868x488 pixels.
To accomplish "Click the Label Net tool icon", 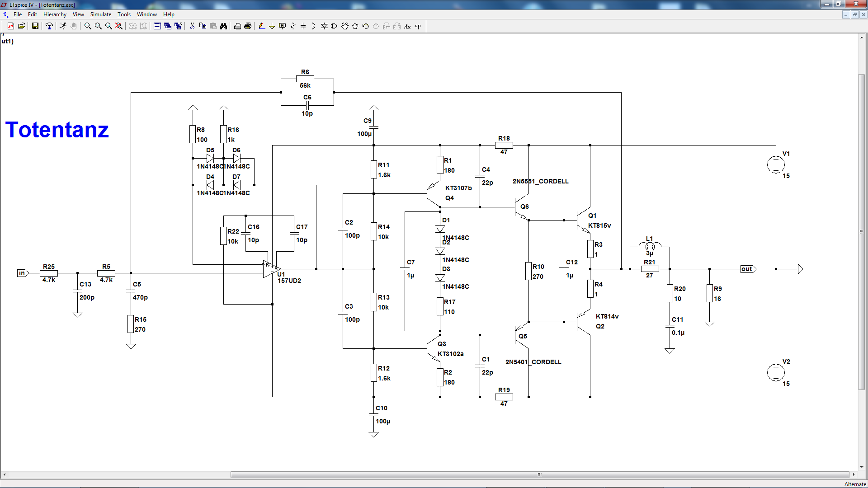I will coord(282,26).
